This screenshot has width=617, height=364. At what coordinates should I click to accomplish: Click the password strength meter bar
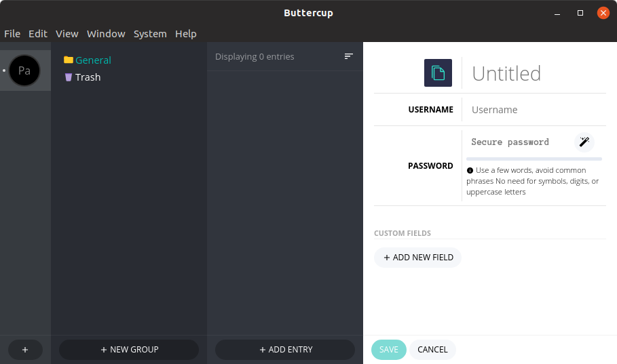tap(534, 159)
